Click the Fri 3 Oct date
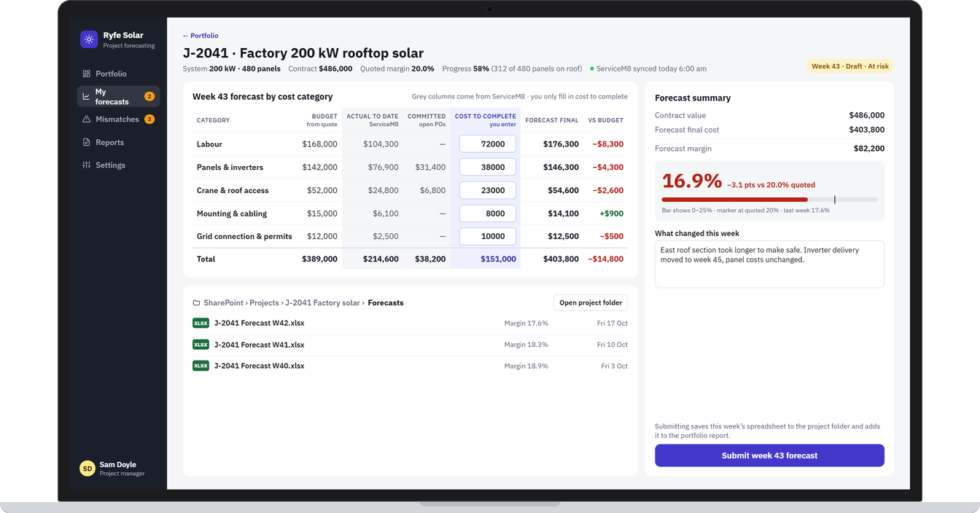The width and height of the screenshot is (980, 513). coord(614,366)
